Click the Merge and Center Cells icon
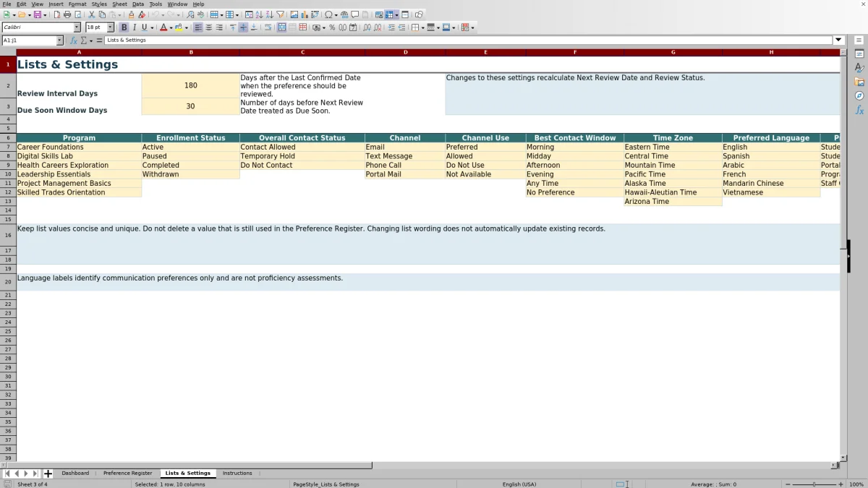The width and height of the screenshot is (868, 488). pyautogui.click(x=282, y=27)
